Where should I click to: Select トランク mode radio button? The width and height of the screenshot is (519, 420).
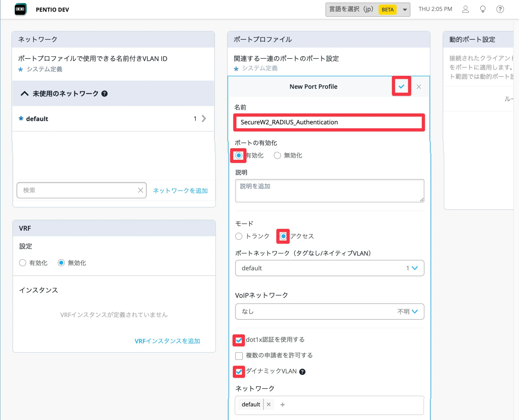coord(239,236)
